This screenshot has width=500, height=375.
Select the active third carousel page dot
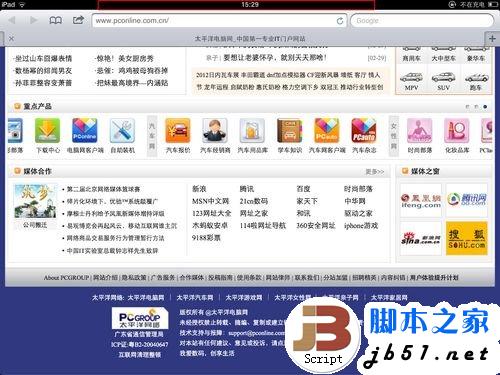(485, 107)
